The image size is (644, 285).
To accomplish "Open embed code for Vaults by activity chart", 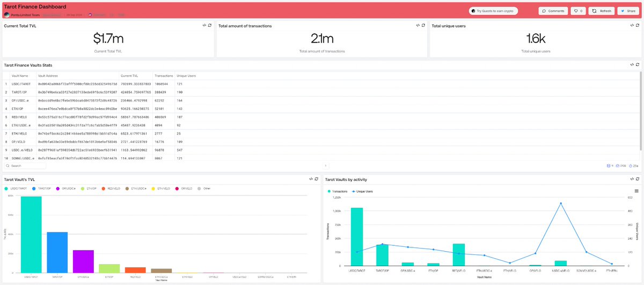I will pyautogui.click(x=631, y=179).
